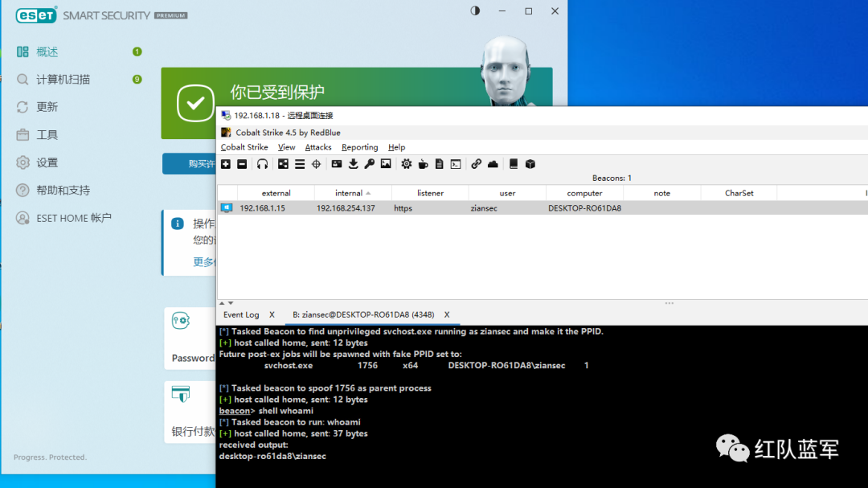The width and height of the screenshot is (868, 488).
Task: Click the ESET help question mark icon
Action: pos(23,190)
